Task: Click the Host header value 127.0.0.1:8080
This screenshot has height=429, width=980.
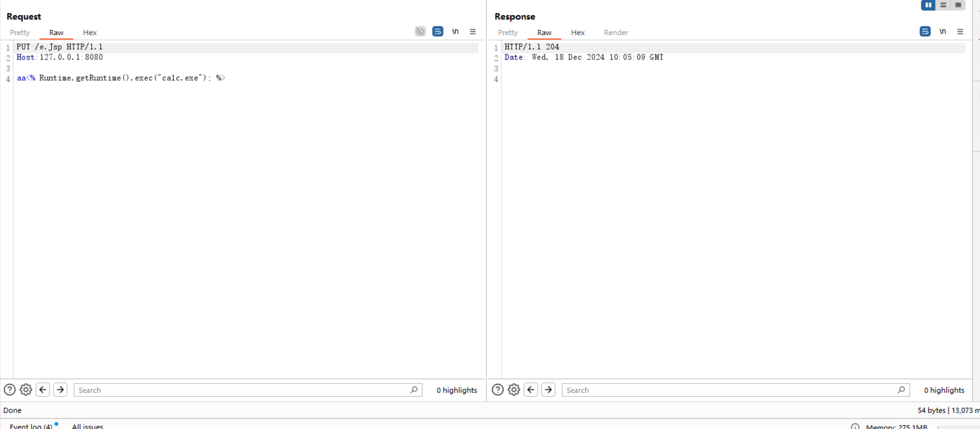Action: coord(71,58)
